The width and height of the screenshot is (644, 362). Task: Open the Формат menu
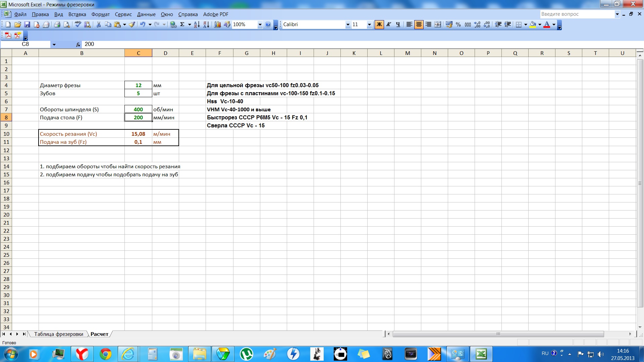[100, 14]
